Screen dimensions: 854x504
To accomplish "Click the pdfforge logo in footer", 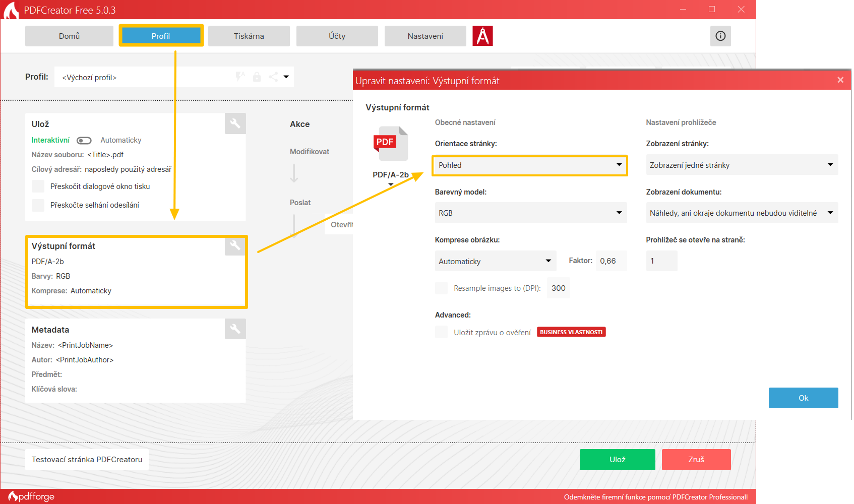I will pyautogui.click(x=31, y=496).
